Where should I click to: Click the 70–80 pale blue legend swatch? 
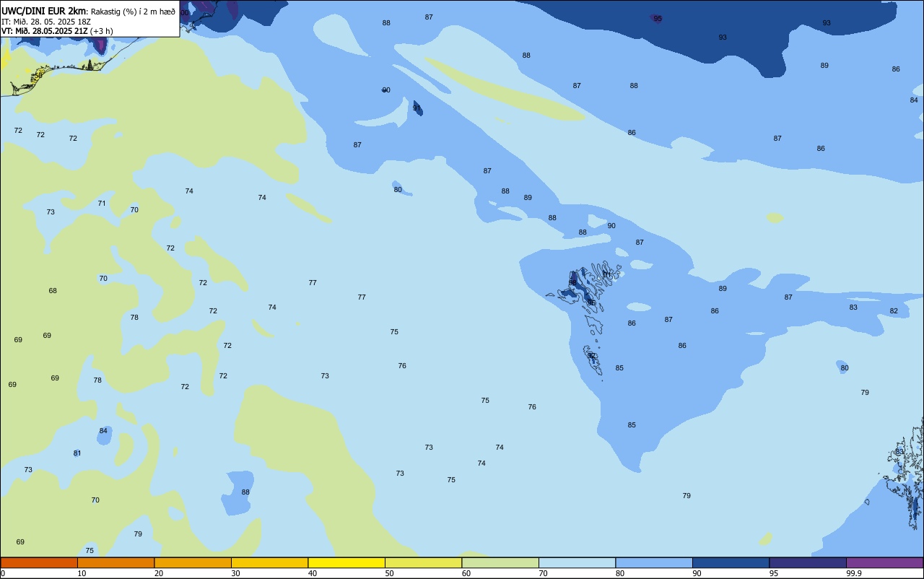(x=577, y=562)
